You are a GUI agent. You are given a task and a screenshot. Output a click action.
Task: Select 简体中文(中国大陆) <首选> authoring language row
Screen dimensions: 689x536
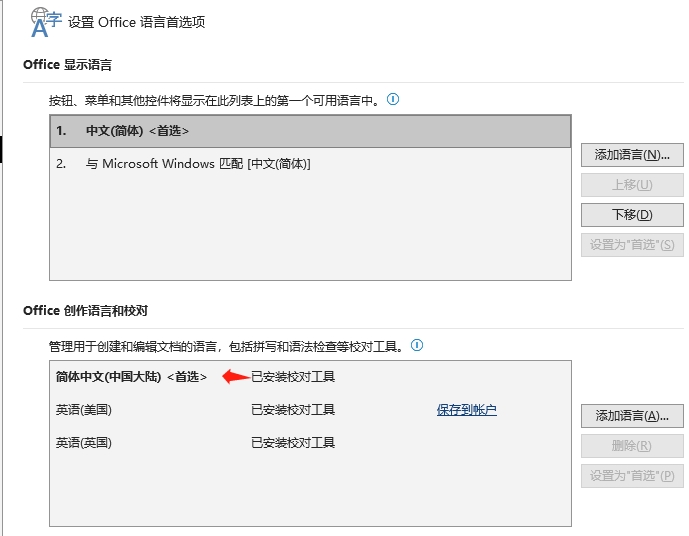point(310,377)
